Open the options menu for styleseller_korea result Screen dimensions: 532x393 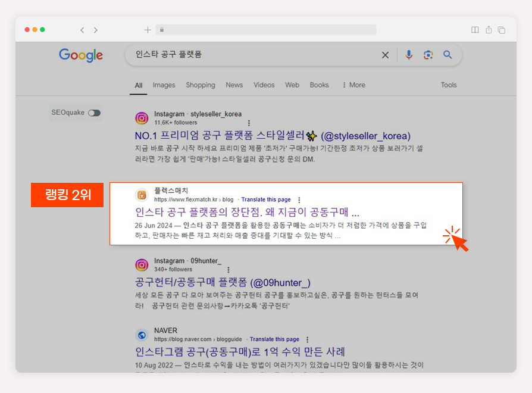pyautogui.click(x=249, y=123)
